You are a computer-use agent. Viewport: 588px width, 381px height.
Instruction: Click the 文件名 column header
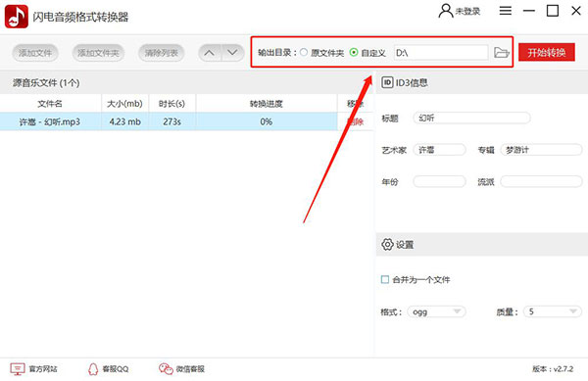pyautogui.click(x=50, y=104)
